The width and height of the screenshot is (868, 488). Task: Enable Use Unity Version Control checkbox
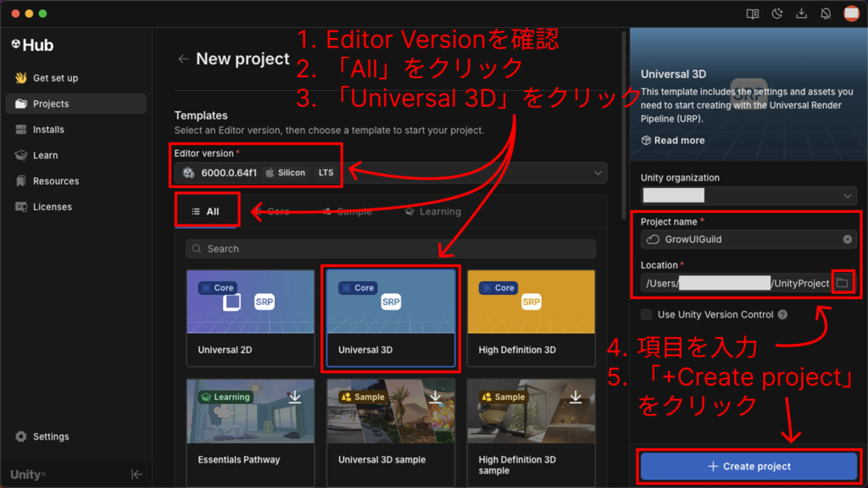pos(647,314)
